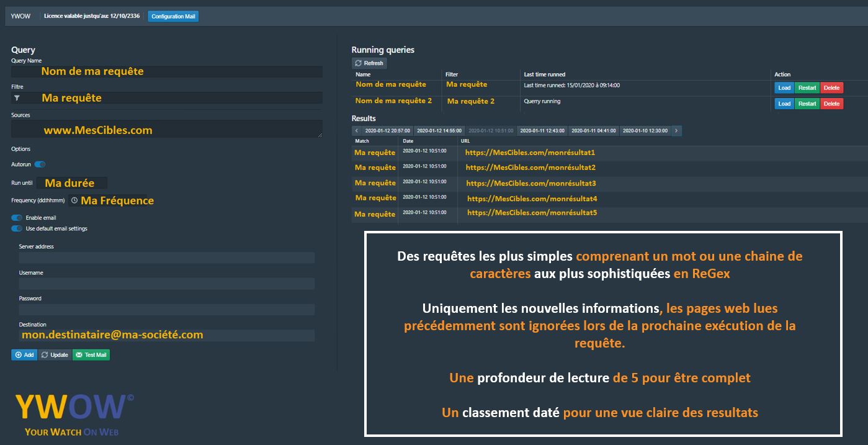
Task: Click Add button with plus icon
Action: pyautogui.click(x=24, y=355)
